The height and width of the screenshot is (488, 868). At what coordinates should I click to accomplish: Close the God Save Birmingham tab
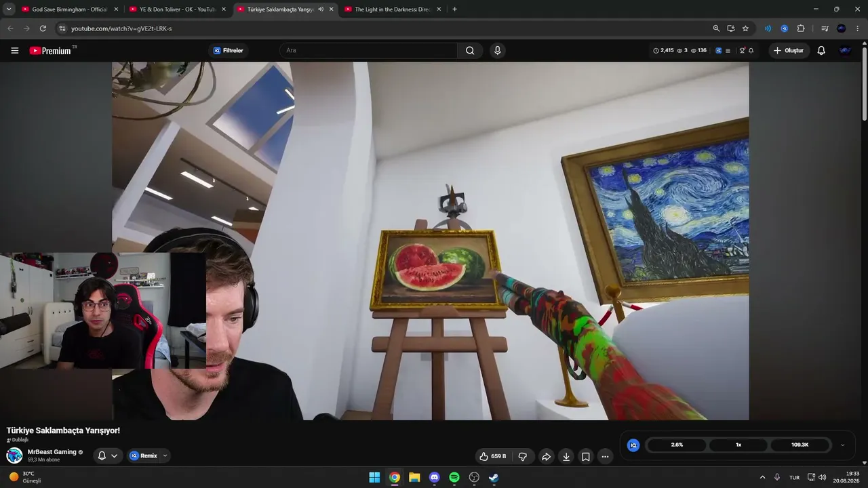tap(116, 9)
